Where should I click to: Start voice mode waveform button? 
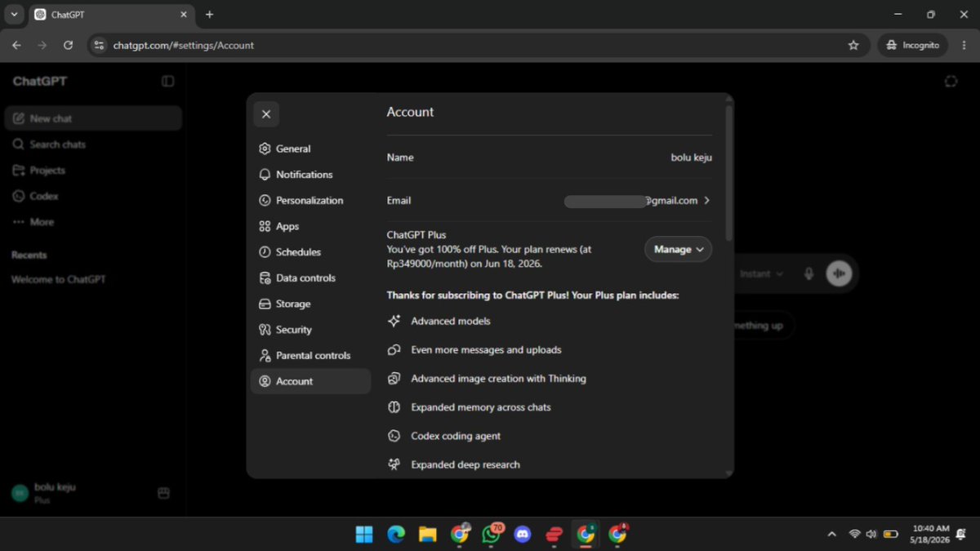click(839, 273)
